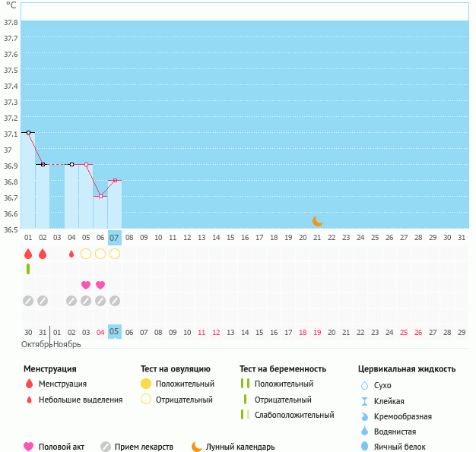Viewport: 476px width, 452px height.
Task: Click highlighted cycle day 07 label
Action: [115, 238]
